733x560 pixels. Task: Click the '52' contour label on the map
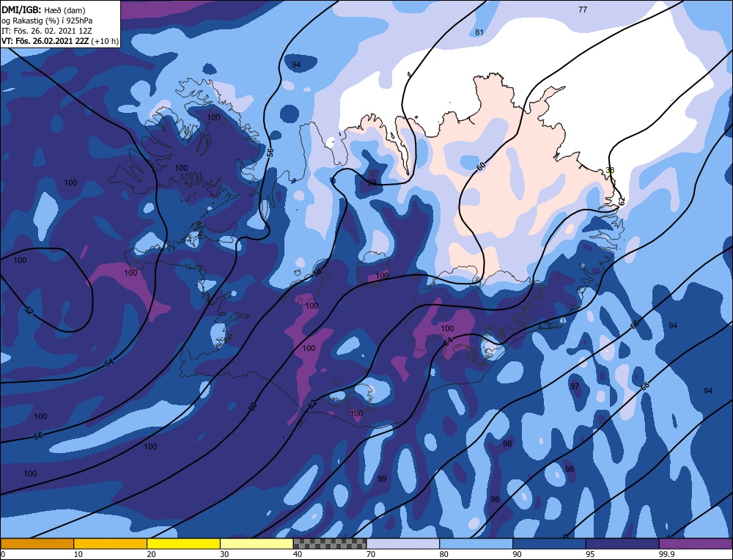pyautogui.click(x=29, y=311)
